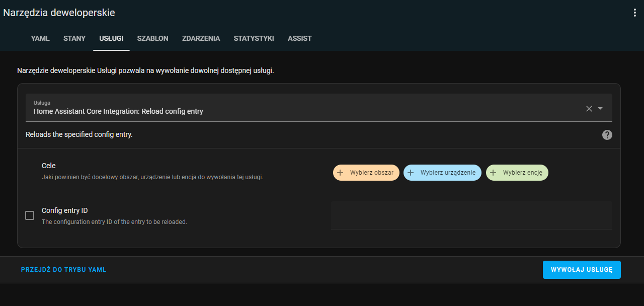
Task: Click the Wybierz obszar chip
Action: click(x=366, y=173)
